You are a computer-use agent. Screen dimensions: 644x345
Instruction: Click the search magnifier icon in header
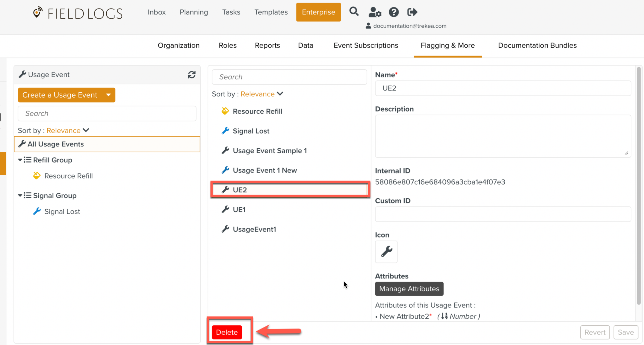pos(354,12)
